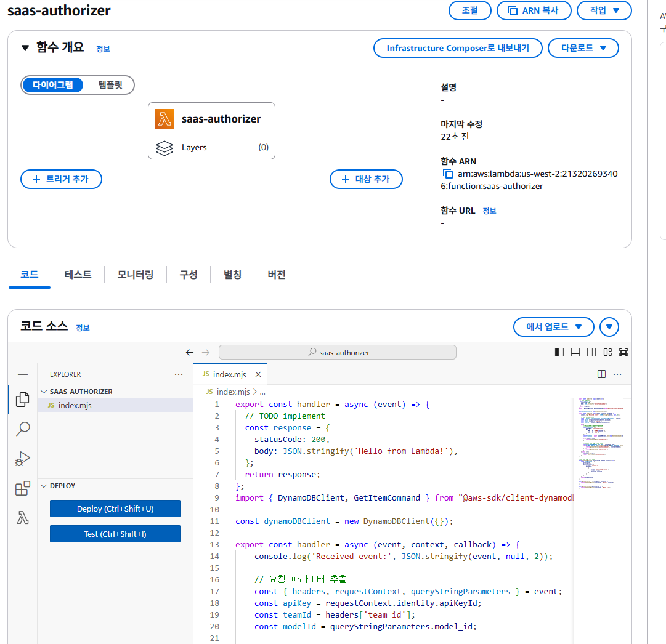Open 정보 link next to 함수 개요
The height and width of the screenshot is (644, 666).
click(104, 49)
